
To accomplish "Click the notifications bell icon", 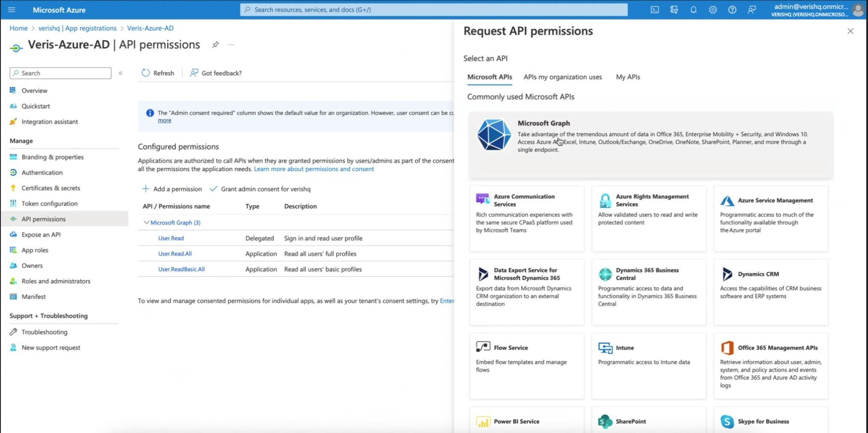I will tap(693, 10).
